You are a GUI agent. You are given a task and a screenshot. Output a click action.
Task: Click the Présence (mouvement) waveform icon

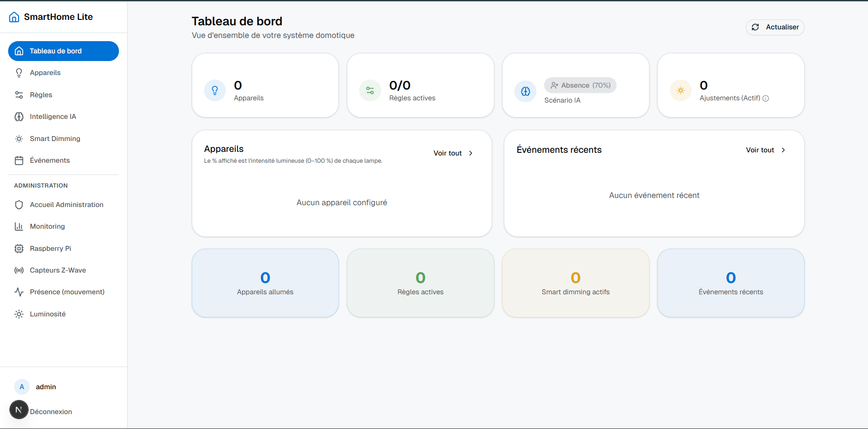point(19,292)
